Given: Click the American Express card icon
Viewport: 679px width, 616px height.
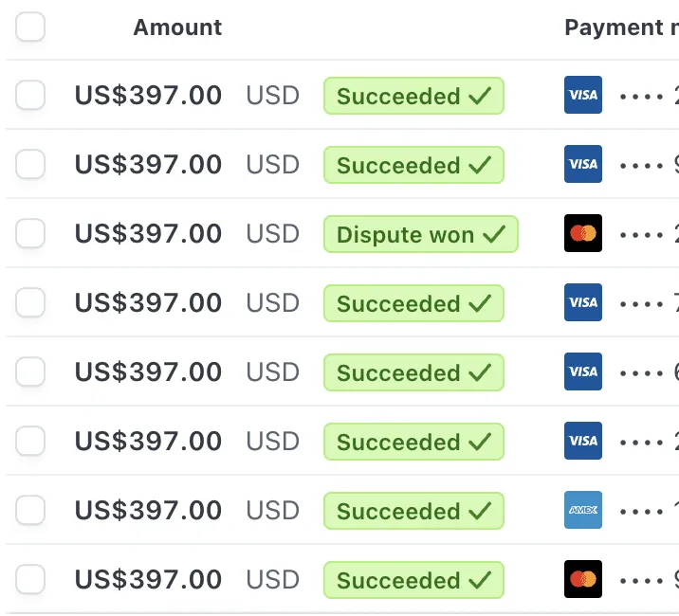Looking at the screenshot, I should point(582,510).
